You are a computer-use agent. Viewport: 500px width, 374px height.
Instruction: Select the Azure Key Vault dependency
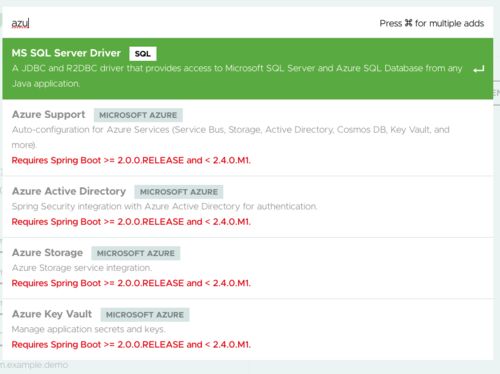(x=248, y=329)
